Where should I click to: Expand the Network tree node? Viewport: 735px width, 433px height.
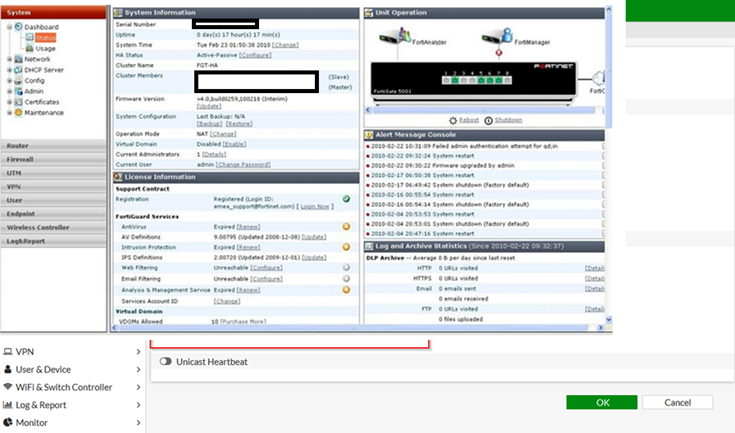point(9,59)
